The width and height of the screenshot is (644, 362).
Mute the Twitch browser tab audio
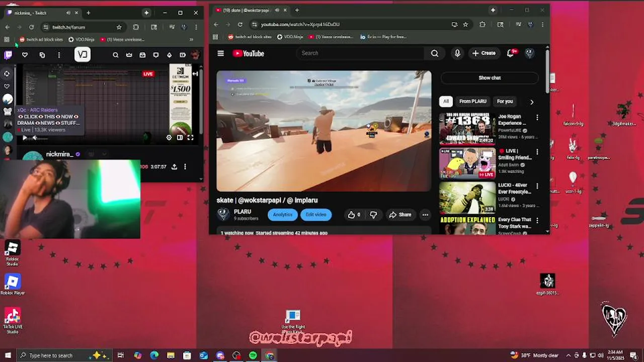coord(68,13)
